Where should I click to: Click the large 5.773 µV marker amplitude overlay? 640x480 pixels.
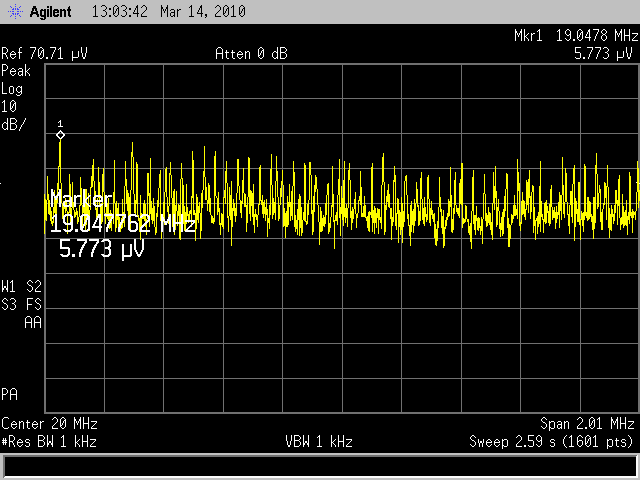pyautogui.click(x=102, y=250)
